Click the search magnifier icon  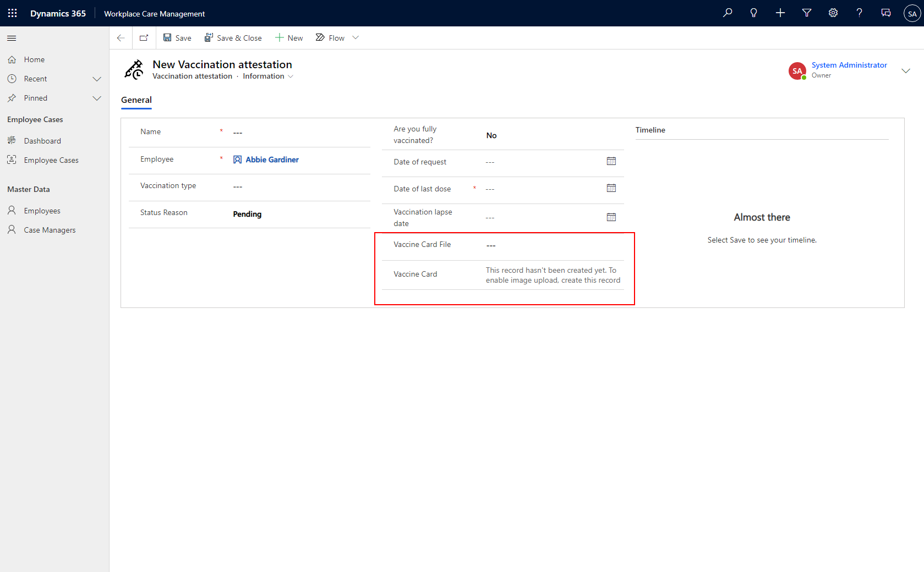[x=728, y=13]
